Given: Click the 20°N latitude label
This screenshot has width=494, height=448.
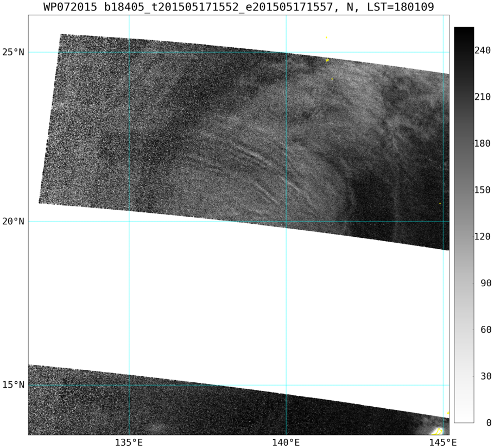Looking at the screenshot, I should point(13,222).
